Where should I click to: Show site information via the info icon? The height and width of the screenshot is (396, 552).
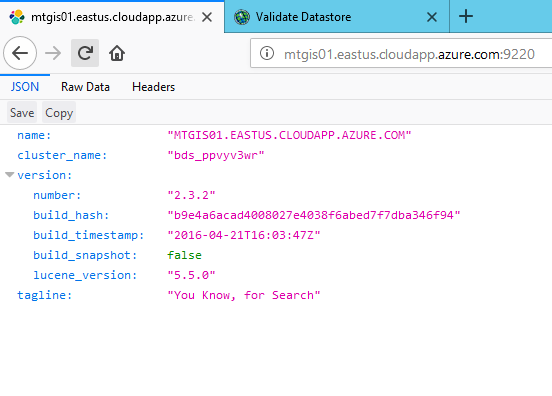pos(266,54)
